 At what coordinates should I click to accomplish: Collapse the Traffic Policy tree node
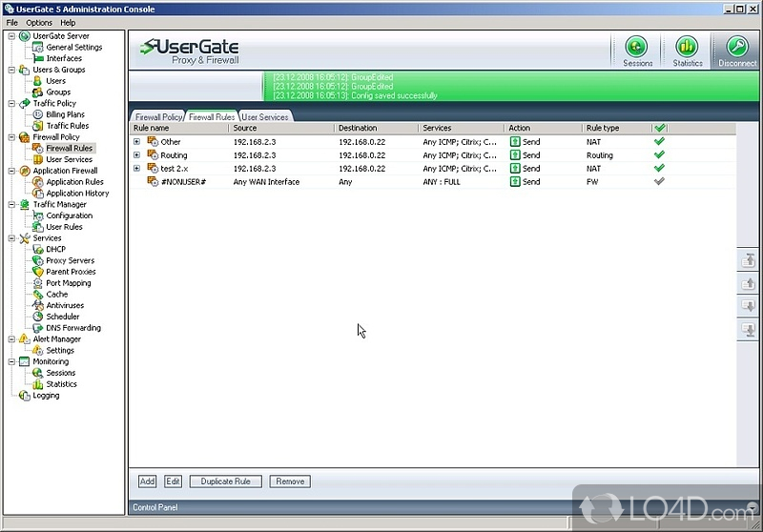click(x=11, y=103)
